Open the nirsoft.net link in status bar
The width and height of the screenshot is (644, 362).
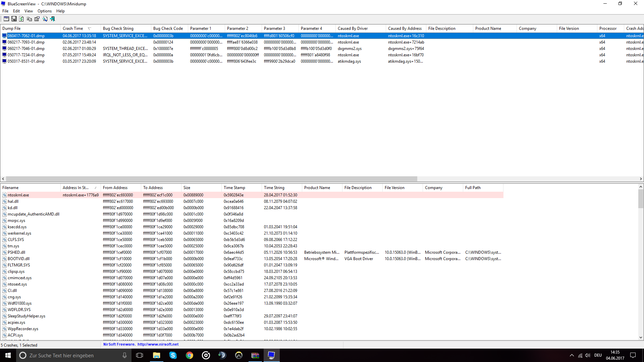pyautogui.click(x=158, y=344)
